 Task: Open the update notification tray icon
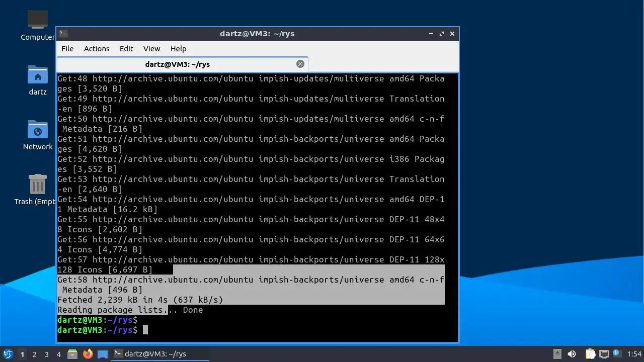coord(617,353)
